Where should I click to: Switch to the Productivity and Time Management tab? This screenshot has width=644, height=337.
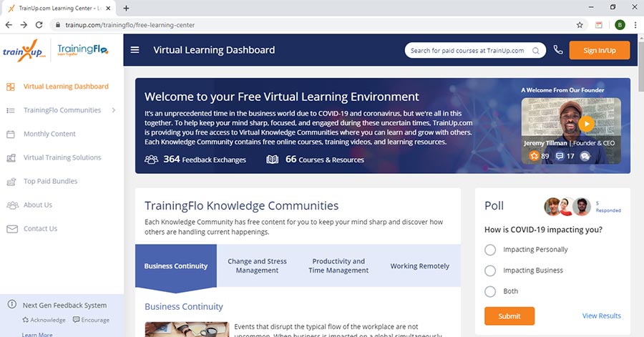(x=338, y=266)
